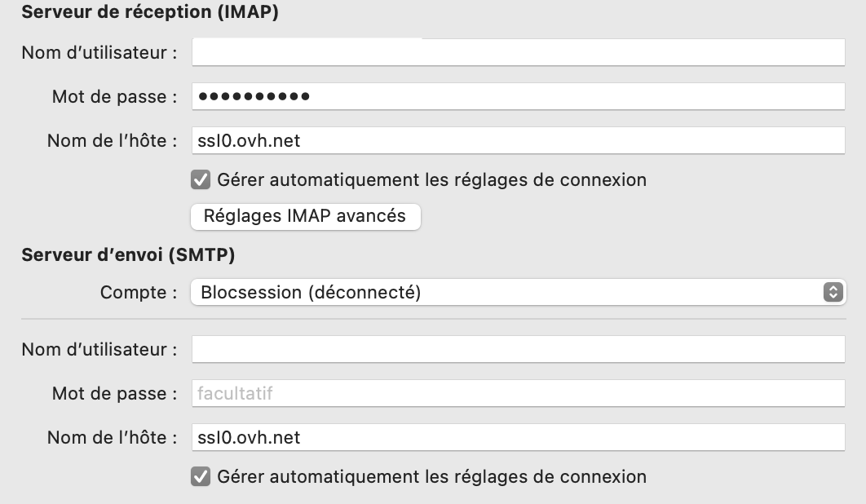Click the up-down chevron icon on Compte

(832, 292)
